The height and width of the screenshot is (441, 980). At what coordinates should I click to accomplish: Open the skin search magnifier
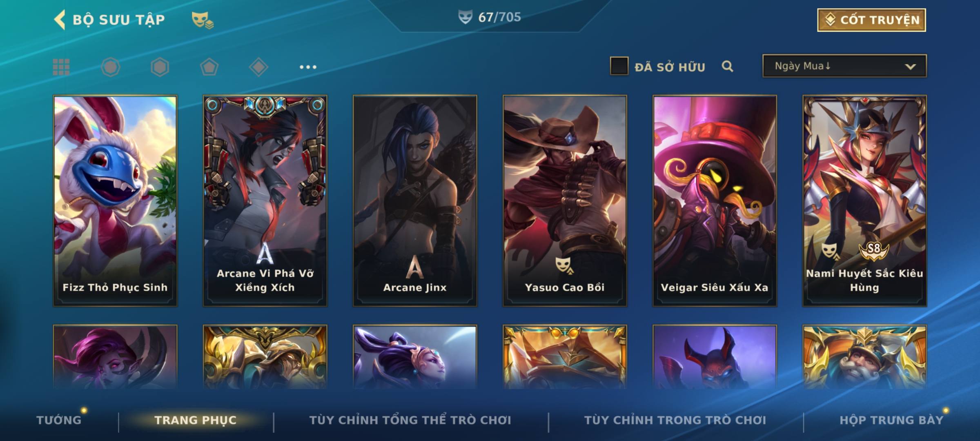point(727,66)
